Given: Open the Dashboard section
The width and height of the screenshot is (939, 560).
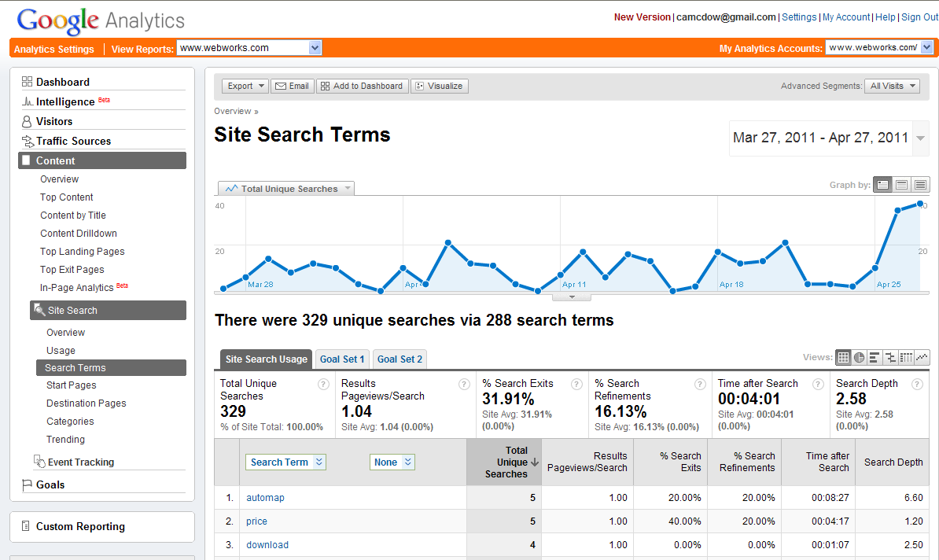Looking at the screenshot, I should 62,82.
